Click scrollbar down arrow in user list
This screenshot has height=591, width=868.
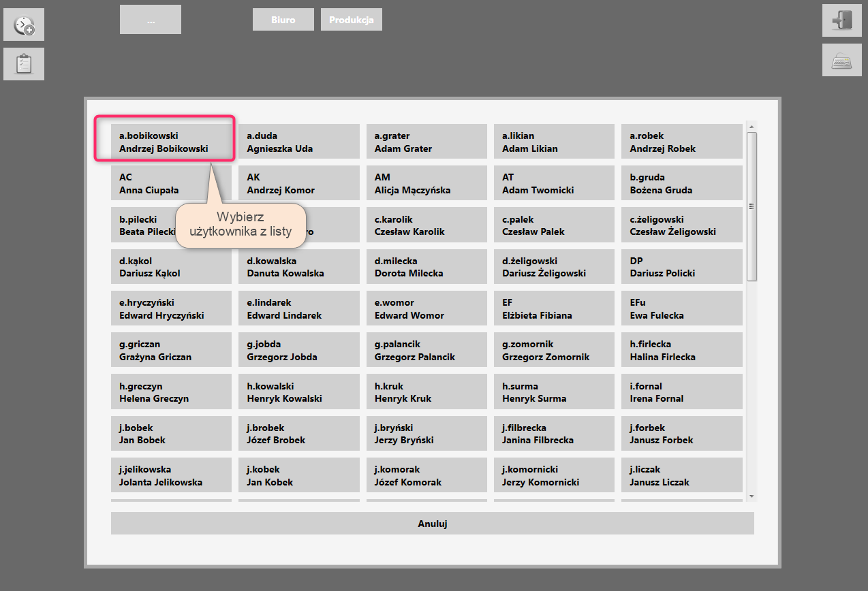pos(751,496)
